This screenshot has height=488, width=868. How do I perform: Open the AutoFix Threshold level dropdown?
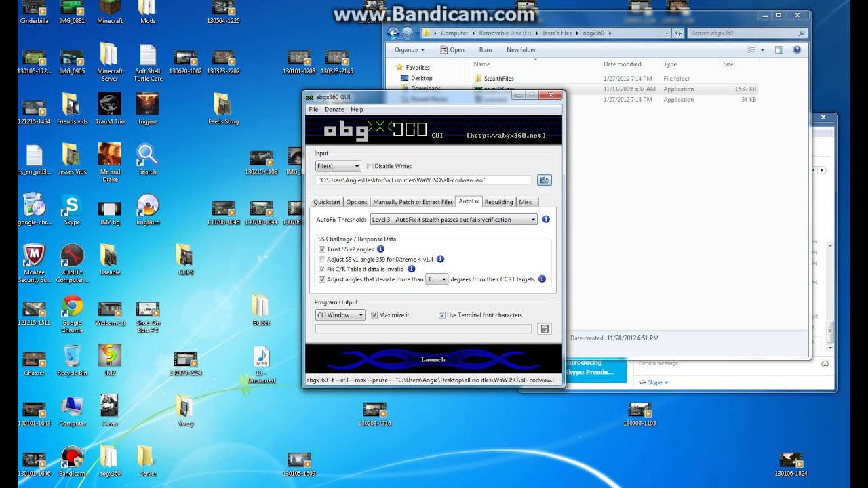pyautogui.click(x=454, y=220)
